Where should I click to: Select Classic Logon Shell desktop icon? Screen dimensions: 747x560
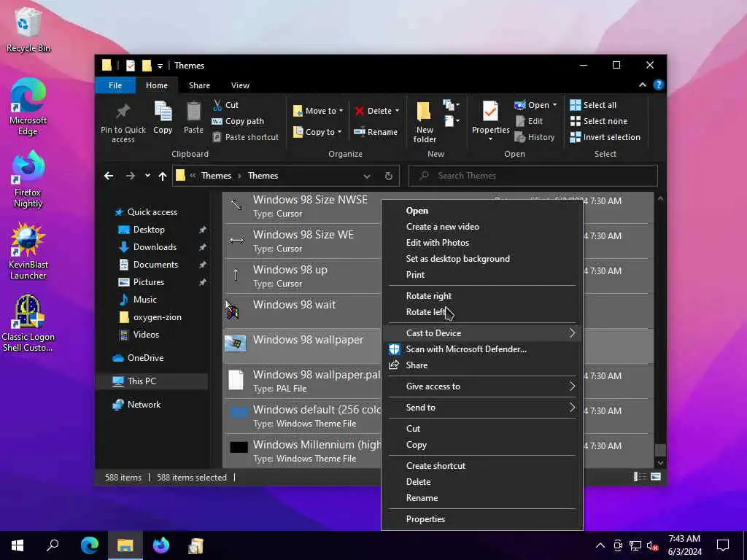click(x=28, y=324)
